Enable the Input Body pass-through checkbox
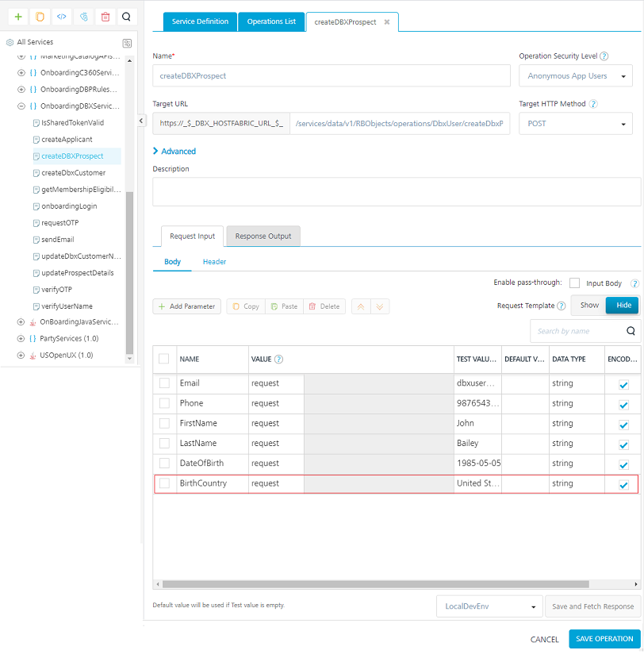This screenshot has height=654, width=644. (x=574, y=283)
